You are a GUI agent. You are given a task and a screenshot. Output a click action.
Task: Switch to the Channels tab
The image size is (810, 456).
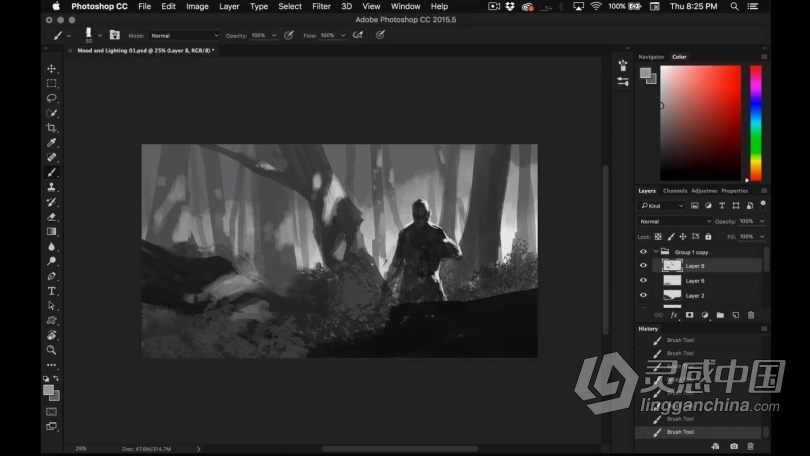point(675,191)
